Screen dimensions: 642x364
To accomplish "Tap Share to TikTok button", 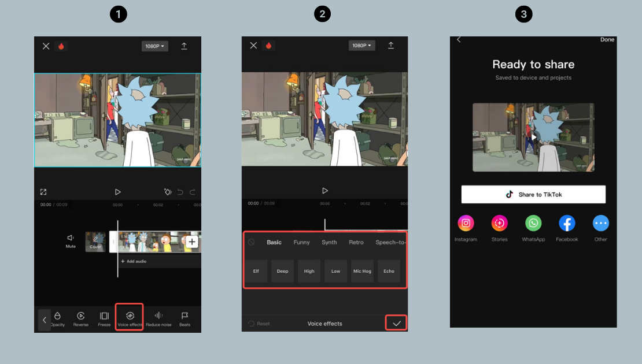I will tap(533, 194).
